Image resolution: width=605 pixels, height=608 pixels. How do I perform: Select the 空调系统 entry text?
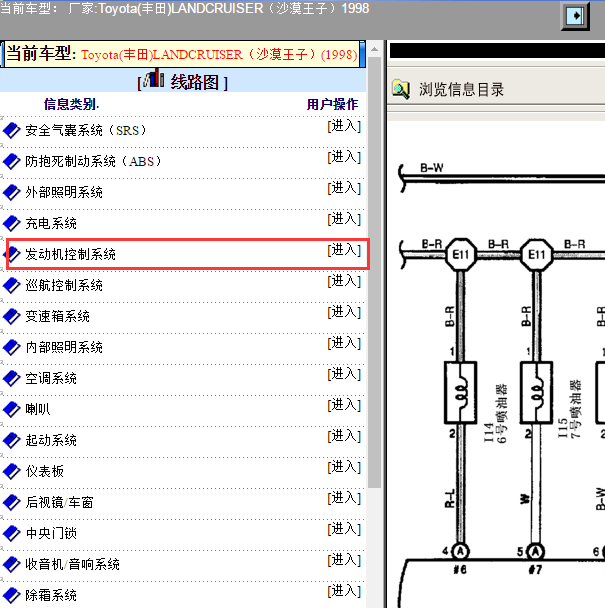[x=51, y=378]
